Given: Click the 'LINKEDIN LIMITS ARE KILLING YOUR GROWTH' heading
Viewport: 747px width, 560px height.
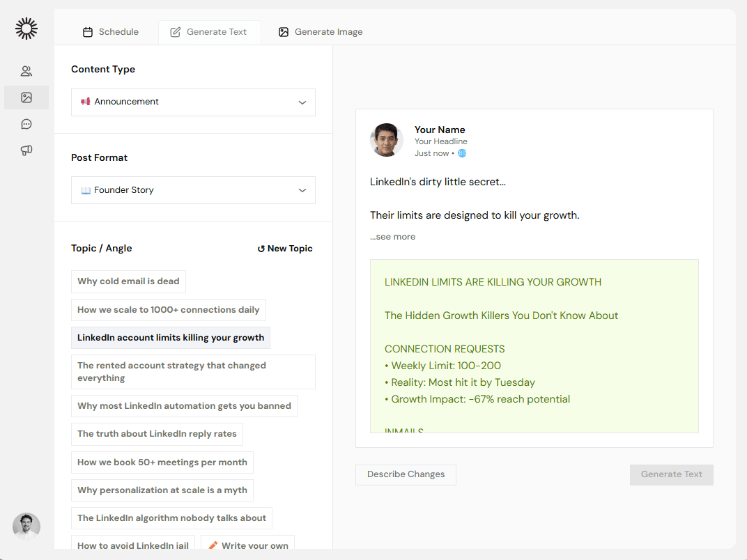Looking at the screenshot, I should 493,282.
